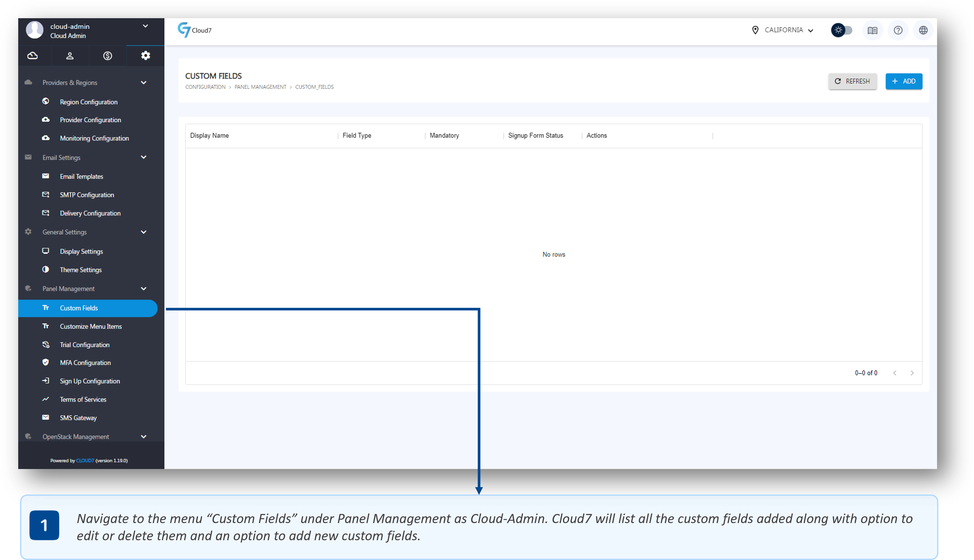This screenshot has width=974, height=560.
Task: Open the cloud infrastructure tab icon
Action: [33, 56]
